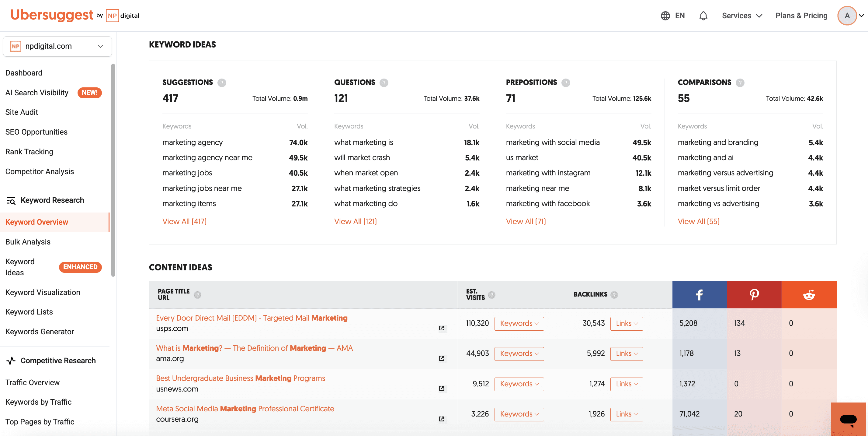Click the Reddit column header icon

(x=809, y=295)
